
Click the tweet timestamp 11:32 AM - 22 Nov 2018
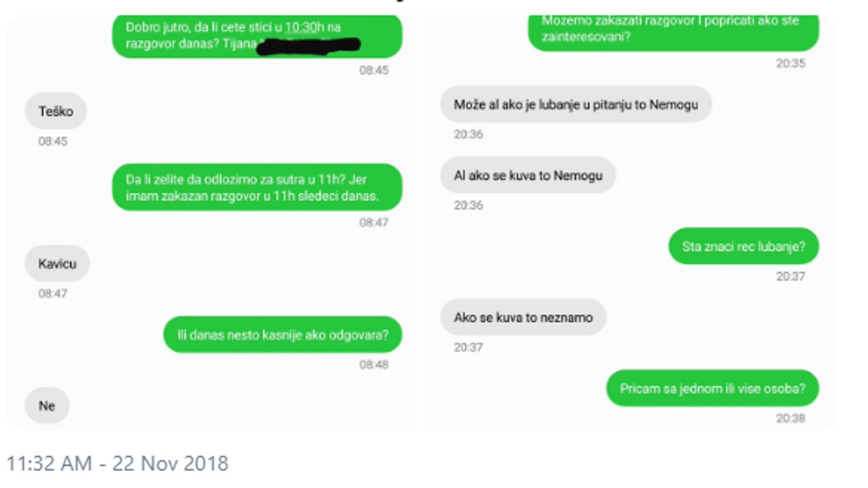pos(117,463)
